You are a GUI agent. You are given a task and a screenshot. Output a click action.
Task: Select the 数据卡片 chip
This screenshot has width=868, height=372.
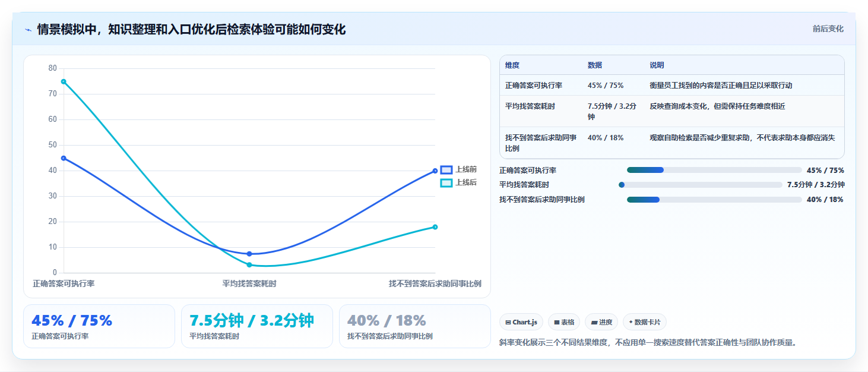[645, 322]
